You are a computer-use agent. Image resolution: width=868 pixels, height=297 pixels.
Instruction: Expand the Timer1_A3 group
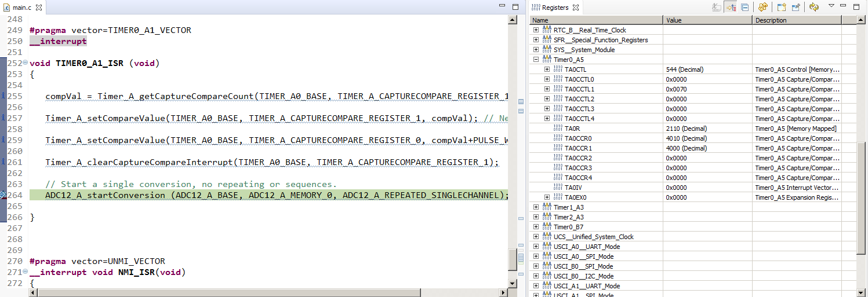536,207
